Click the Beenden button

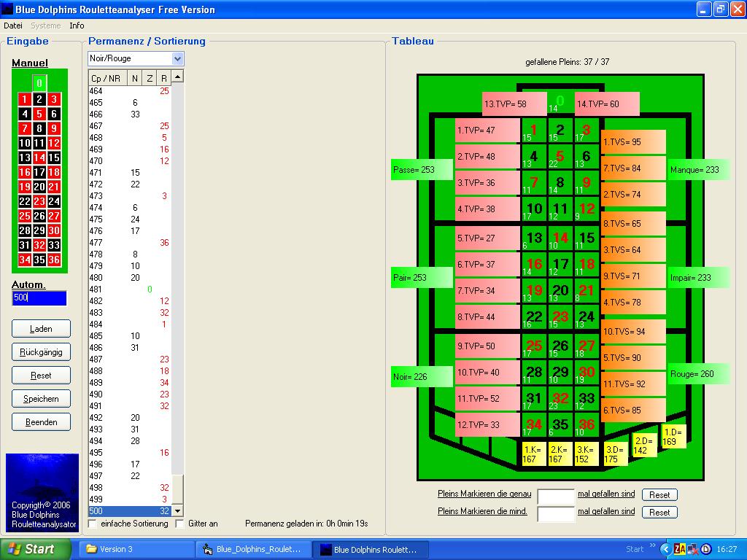coord(41,422)
